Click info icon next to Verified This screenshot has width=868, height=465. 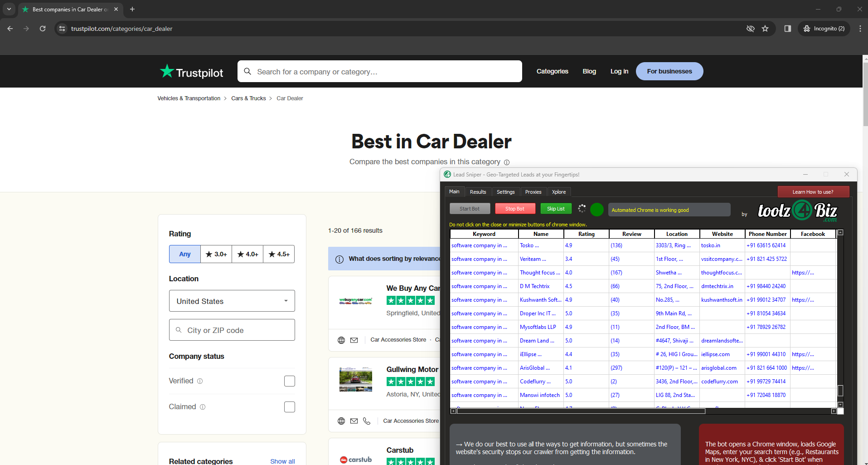coord(200,381)
